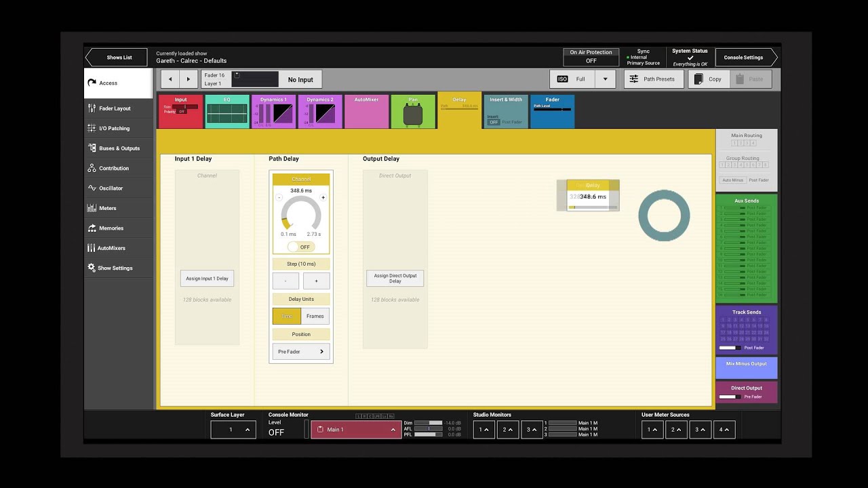Image resolution: width=868 pixels, height=488 pixels.
Task: Click the Dynamics 2 curve graphic
Action: (325, 113)
